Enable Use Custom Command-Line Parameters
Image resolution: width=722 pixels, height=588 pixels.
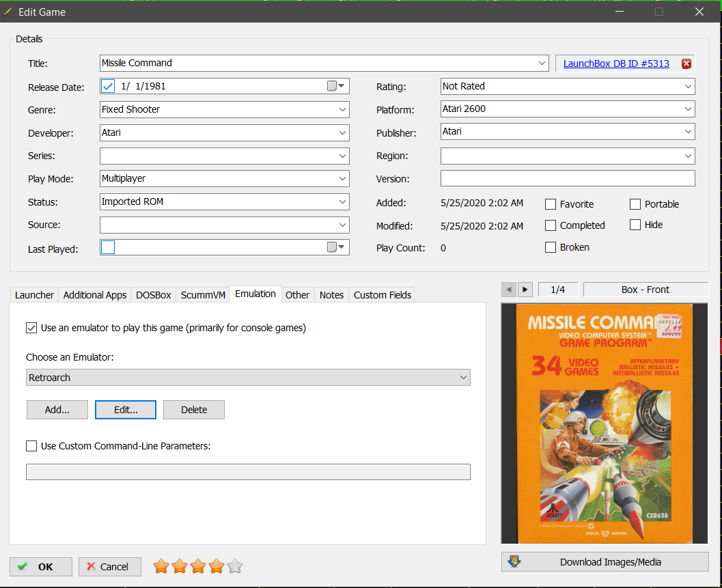31,446
